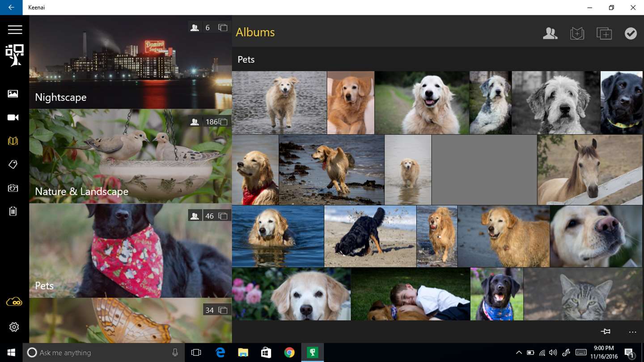The width and height of the screenshot is (644, 362).
Task: Click the photo count 34 on butterfly album
Action: pos(209,310)
